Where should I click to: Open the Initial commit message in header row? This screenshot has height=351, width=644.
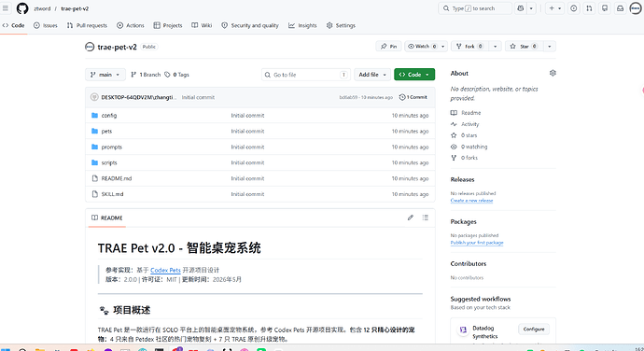tap(198, 97)
